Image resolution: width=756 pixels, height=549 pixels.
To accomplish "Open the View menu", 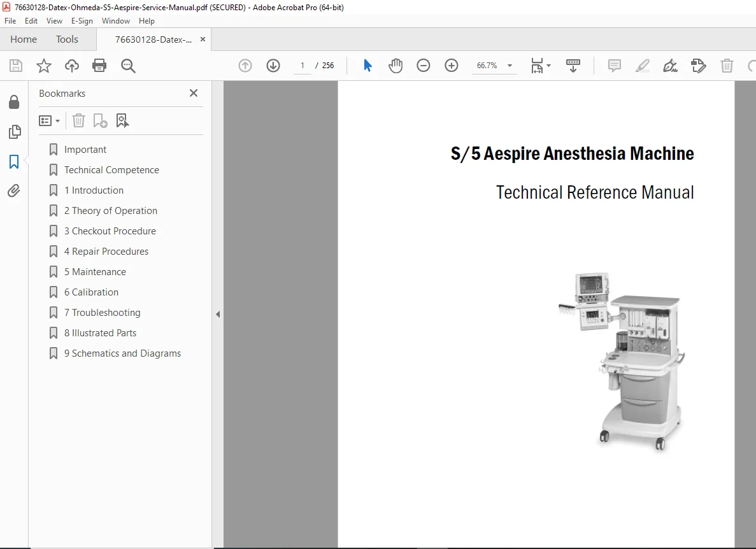I will [x=54, y=21].
